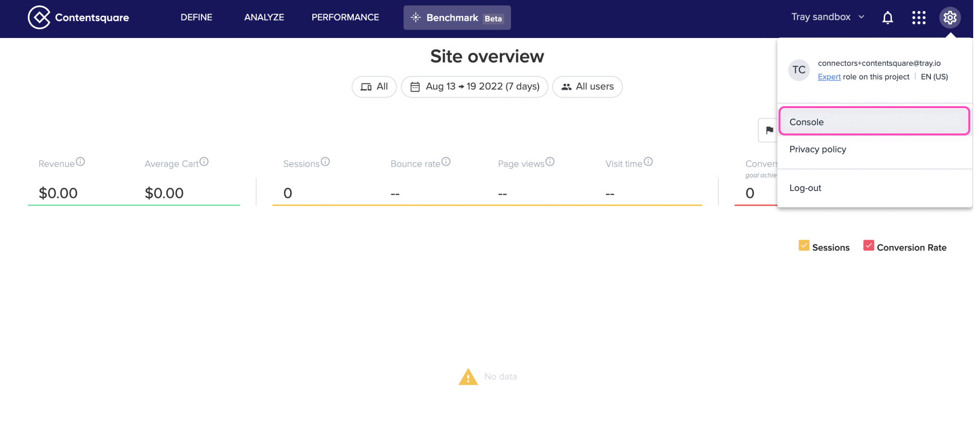
Task: Open the notifications bell
Action: pos(888,18)
